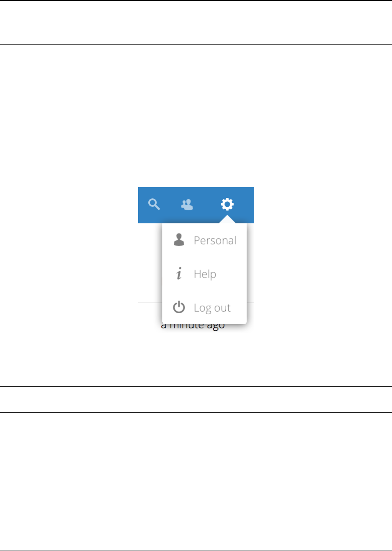Open Personal settings from the menu
The image size is (392, 551).
point(204,240)
